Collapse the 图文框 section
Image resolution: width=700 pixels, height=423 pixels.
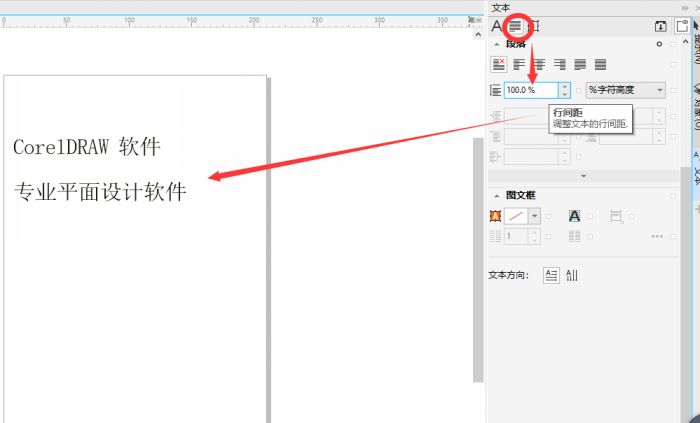(x=496, y=195)
